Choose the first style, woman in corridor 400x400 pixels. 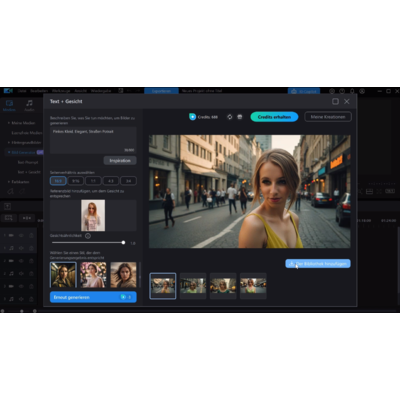coord(63,275)
